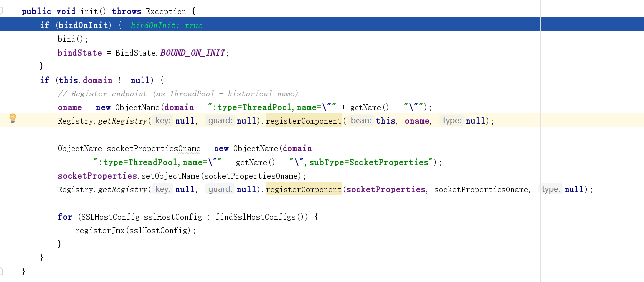Click domain in this.domain != null condition
The width and height of the screenshot is (644, 282).
coord(97,80)
